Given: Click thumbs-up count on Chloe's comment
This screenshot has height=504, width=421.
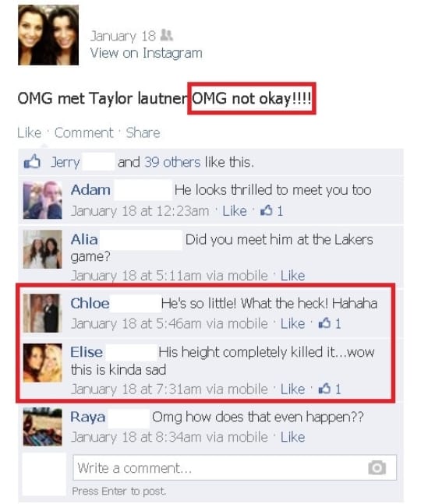Looking at the screenshot, I should point(329,323).
